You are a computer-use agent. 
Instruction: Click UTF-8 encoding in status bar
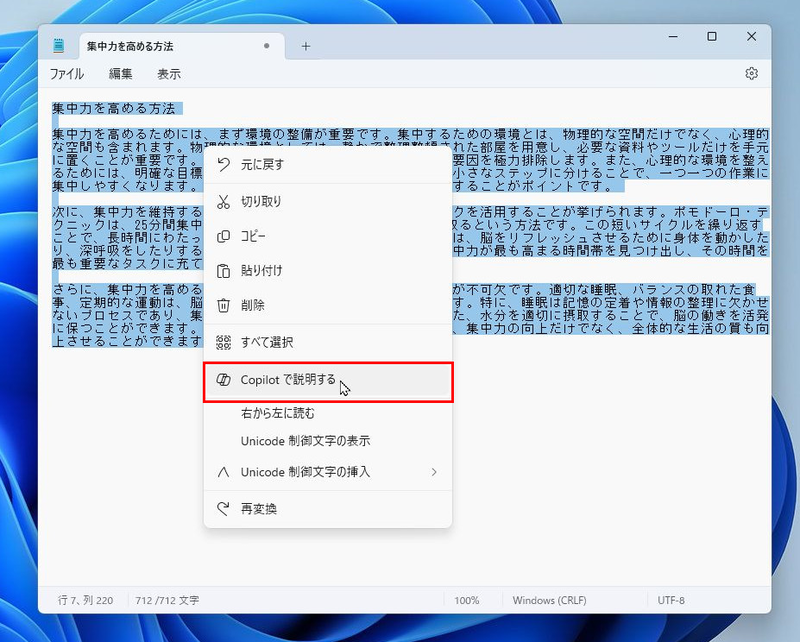point(671,601)
